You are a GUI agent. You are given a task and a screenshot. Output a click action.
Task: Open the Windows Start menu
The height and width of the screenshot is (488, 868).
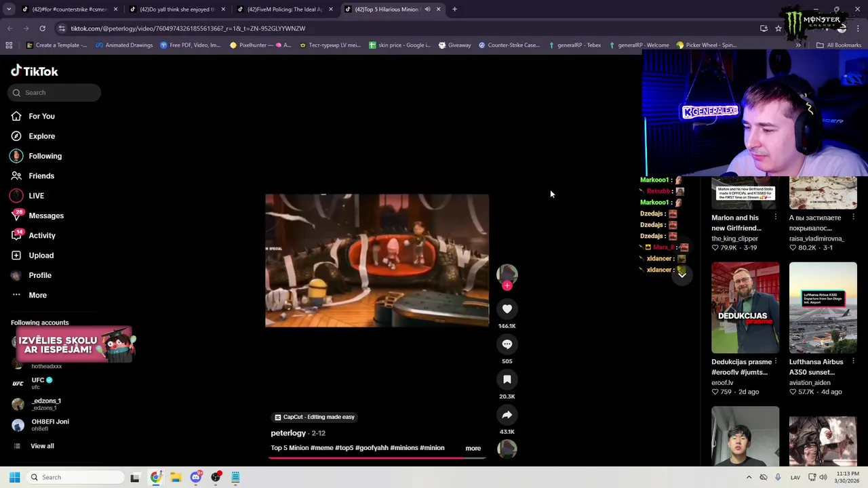tap(14, 477)
